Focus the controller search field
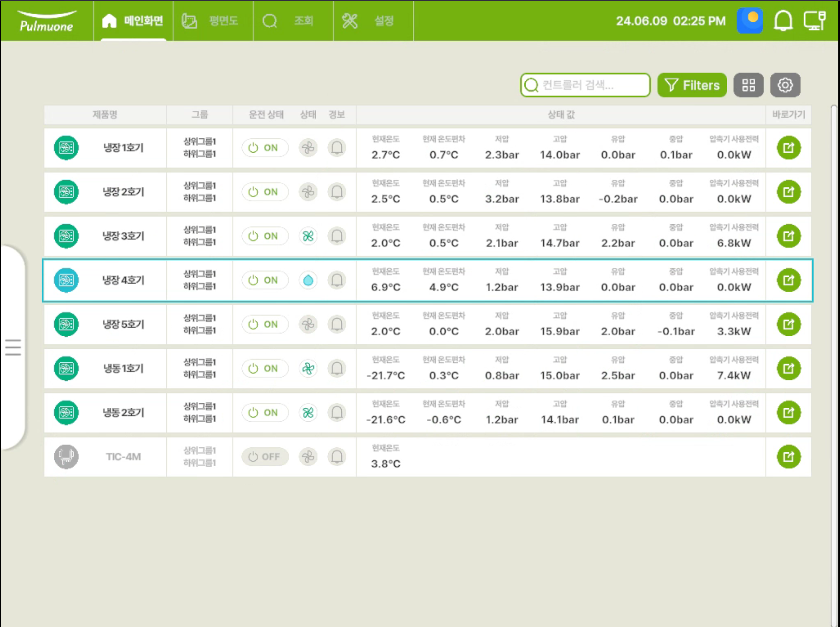The image size is (840, 627). (x=585, y=85)
